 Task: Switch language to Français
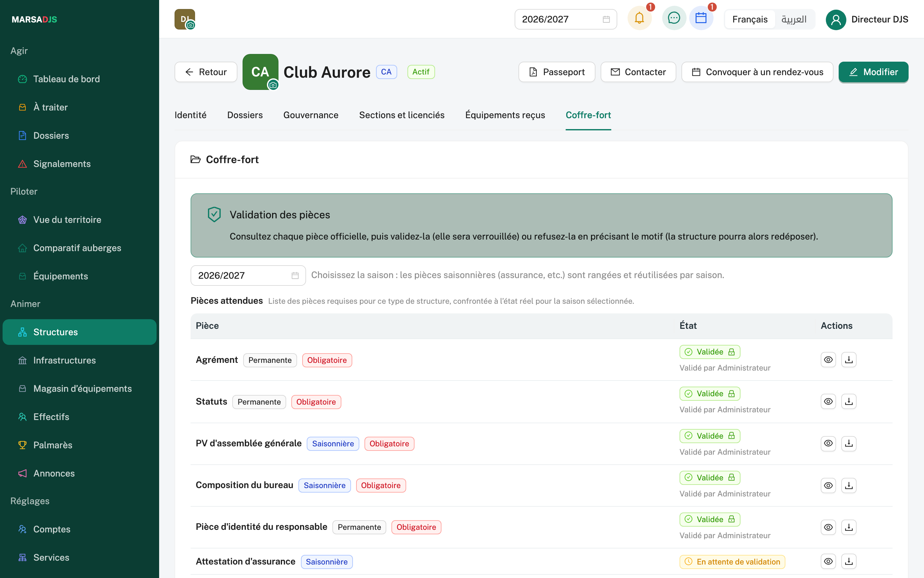750,19
